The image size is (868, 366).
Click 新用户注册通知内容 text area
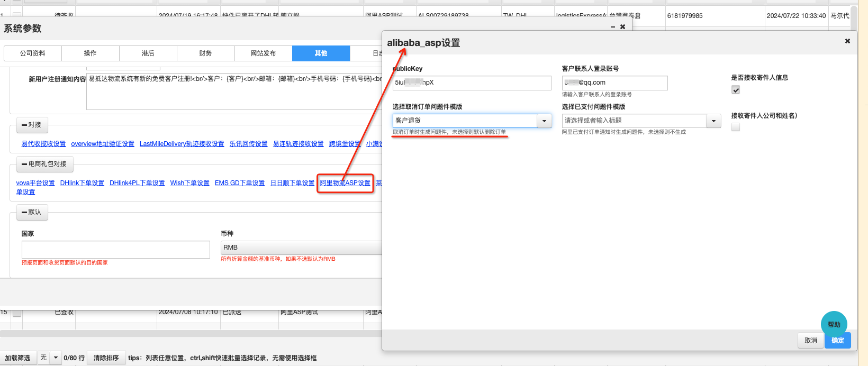point(234,91)
